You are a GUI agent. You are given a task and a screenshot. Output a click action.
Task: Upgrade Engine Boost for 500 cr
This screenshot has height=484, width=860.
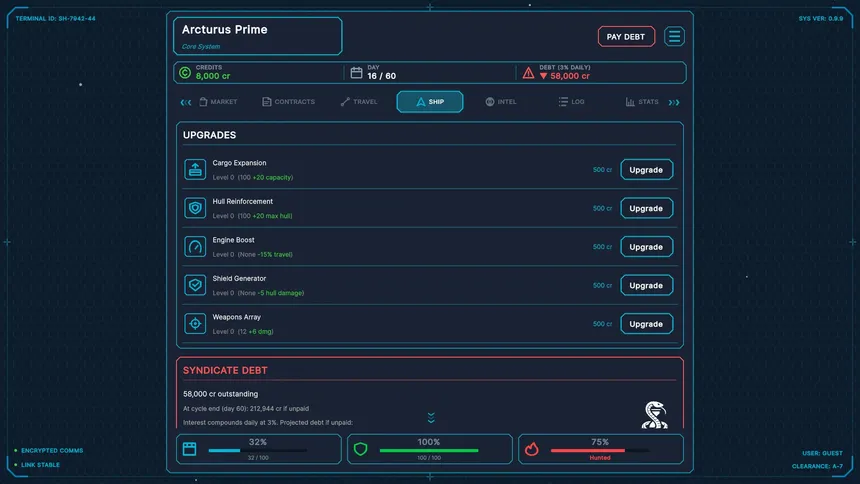click(646, 246)
